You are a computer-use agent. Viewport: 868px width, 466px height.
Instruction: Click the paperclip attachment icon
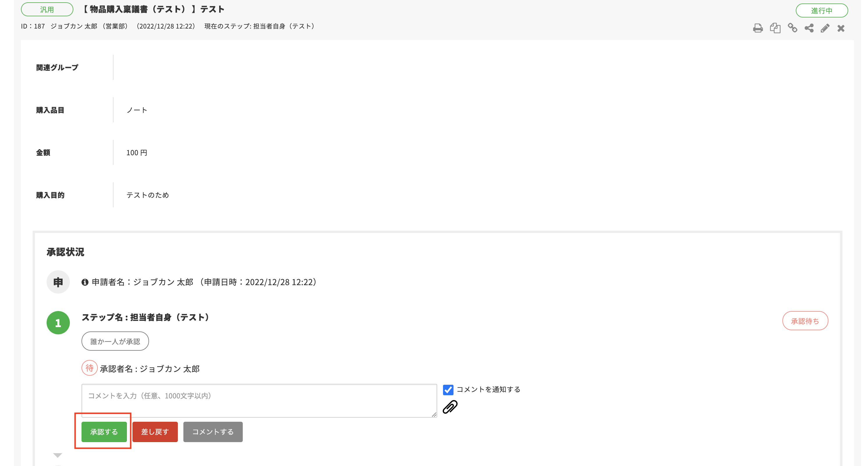450,407
